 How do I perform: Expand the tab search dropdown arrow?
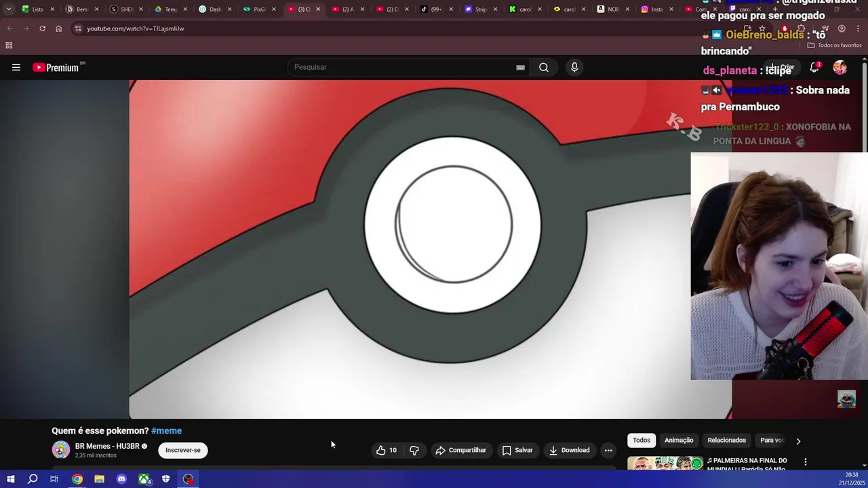click(x=8, y=9)
